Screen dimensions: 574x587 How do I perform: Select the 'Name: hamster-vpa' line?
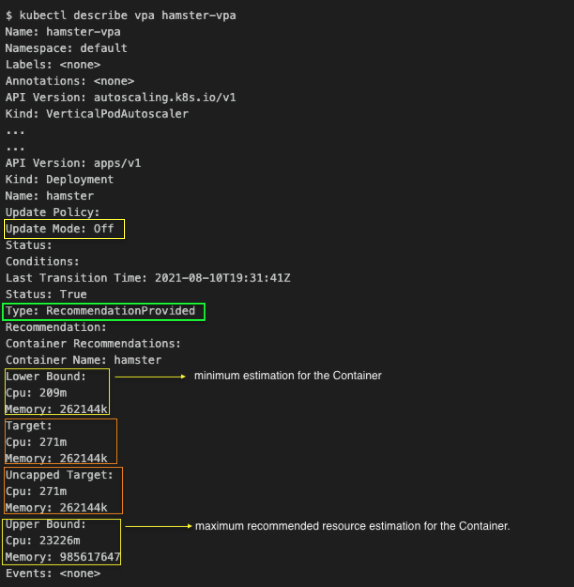(63, 32)
